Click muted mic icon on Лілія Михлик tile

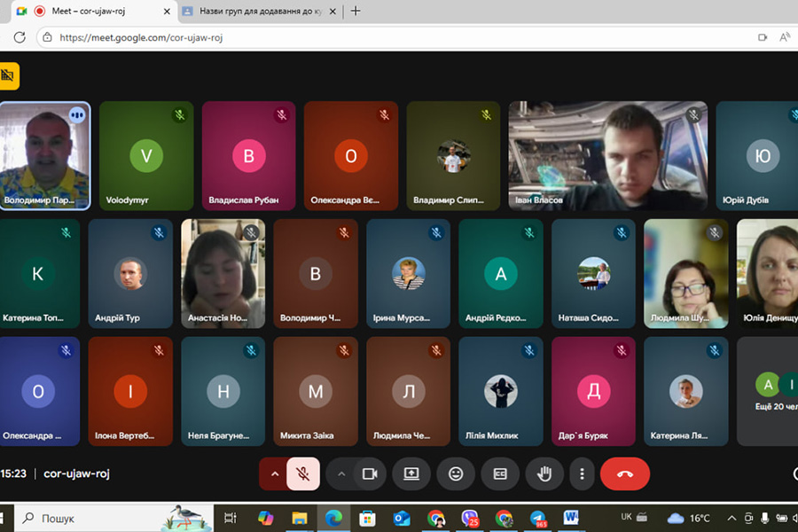[529, 350]
